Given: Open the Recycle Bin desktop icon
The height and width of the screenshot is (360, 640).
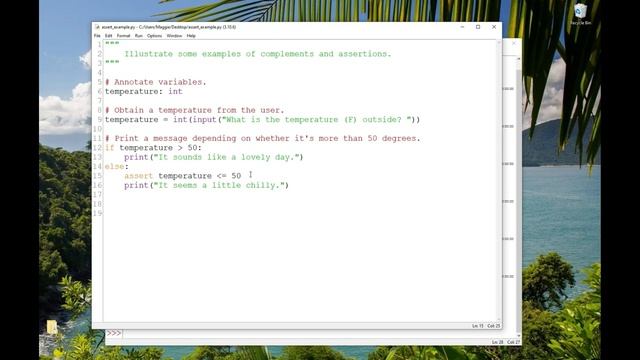Looking at the screenshot, I should pyautogui.click(x=580, y=14).
